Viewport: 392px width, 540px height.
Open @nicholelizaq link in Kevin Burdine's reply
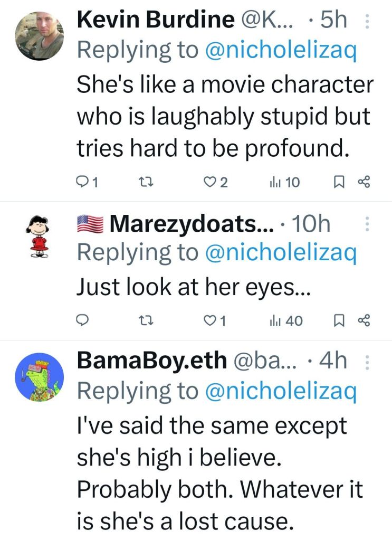[280, 50]
